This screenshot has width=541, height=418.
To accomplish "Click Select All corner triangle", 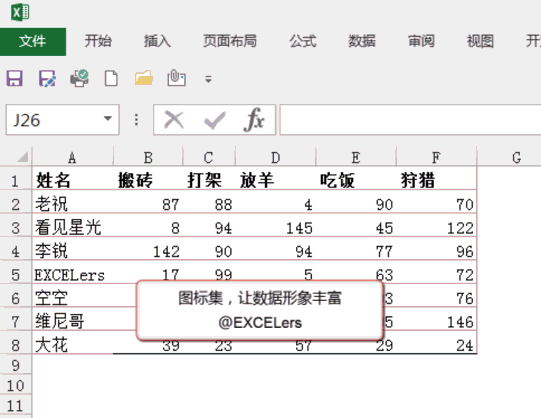I will pos(23,157).
